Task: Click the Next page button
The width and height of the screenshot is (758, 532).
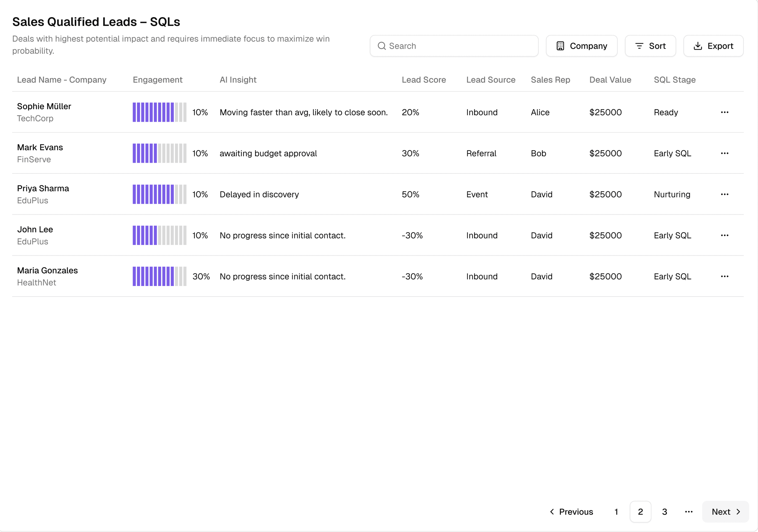Action: [x=725, y=512]
